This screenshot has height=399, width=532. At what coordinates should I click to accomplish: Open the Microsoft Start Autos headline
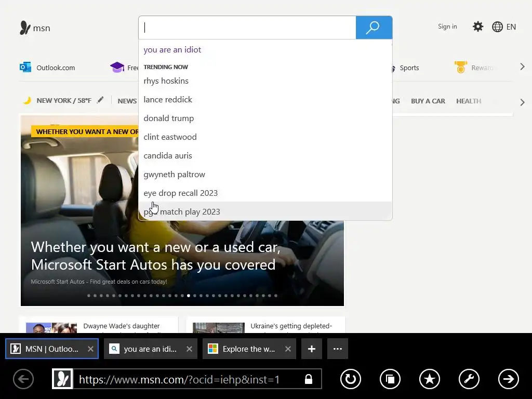pyautogui.click(x=155, y=256)
